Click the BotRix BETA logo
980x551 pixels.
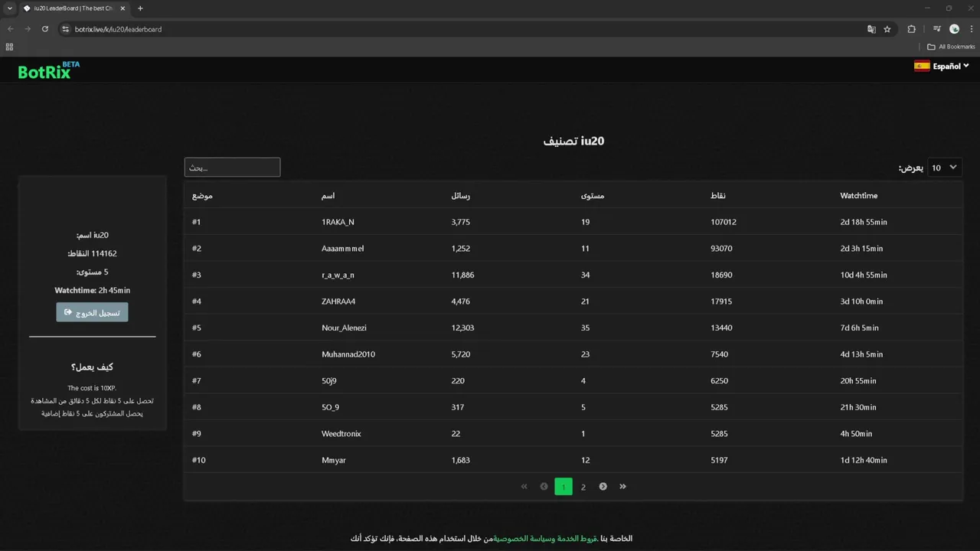[49, 70]
